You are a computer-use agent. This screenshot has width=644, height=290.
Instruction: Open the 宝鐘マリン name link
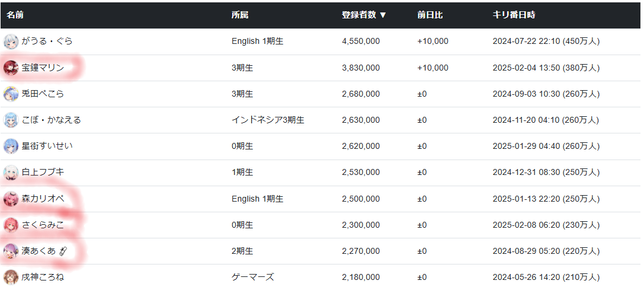[x=43, y=68]
